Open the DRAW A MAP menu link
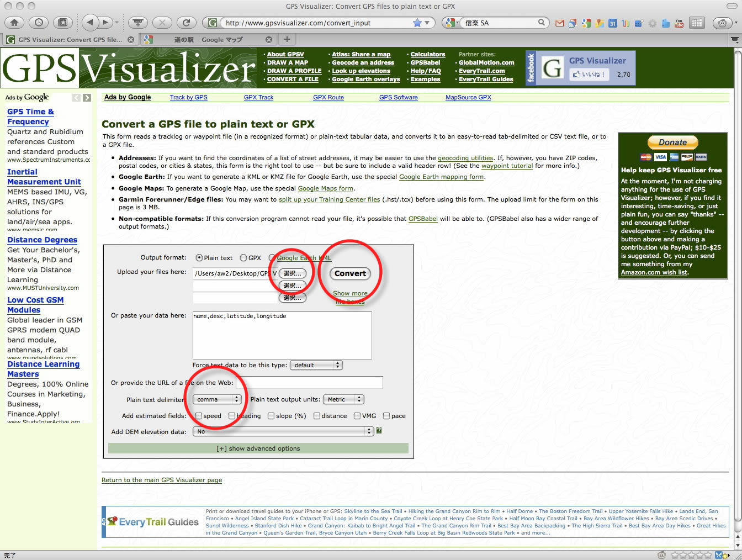Viewport: 742px width, 560px height. tap(288, 62)
